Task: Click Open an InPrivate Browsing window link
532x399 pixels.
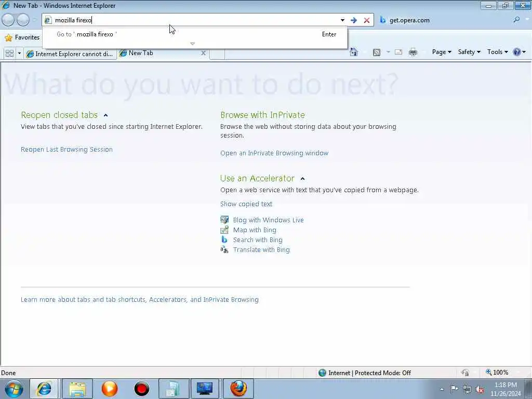Action: click(x=274, y=153)
